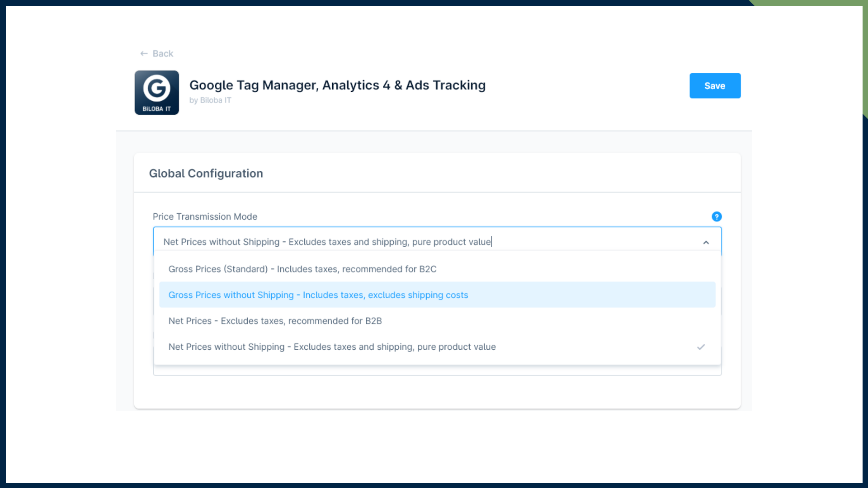Click the Price Transmission Mode label

[205, 217]
